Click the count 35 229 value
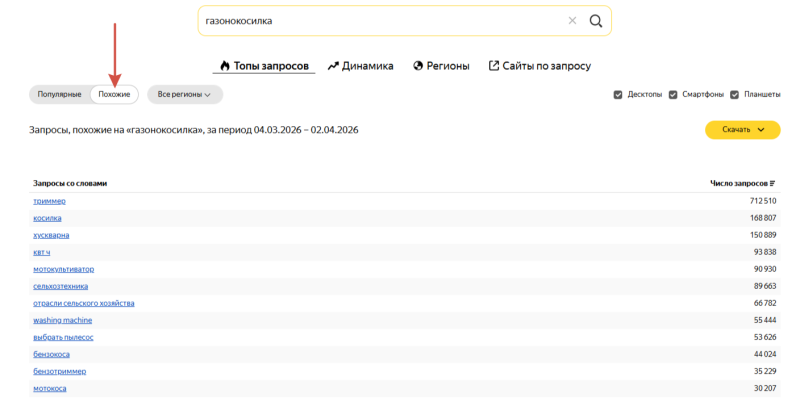The image size is (800, 398). (765, 371)
